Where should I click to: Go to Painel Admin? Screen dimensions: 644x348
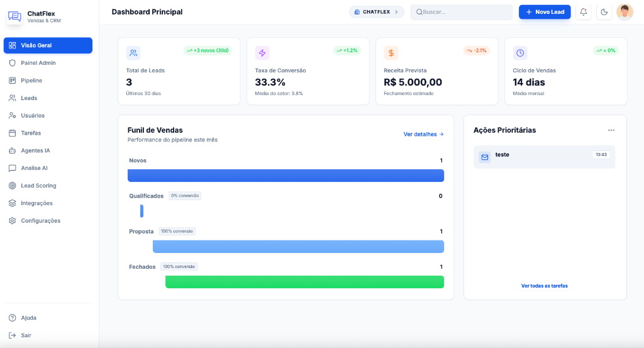(x=48, y=63)
